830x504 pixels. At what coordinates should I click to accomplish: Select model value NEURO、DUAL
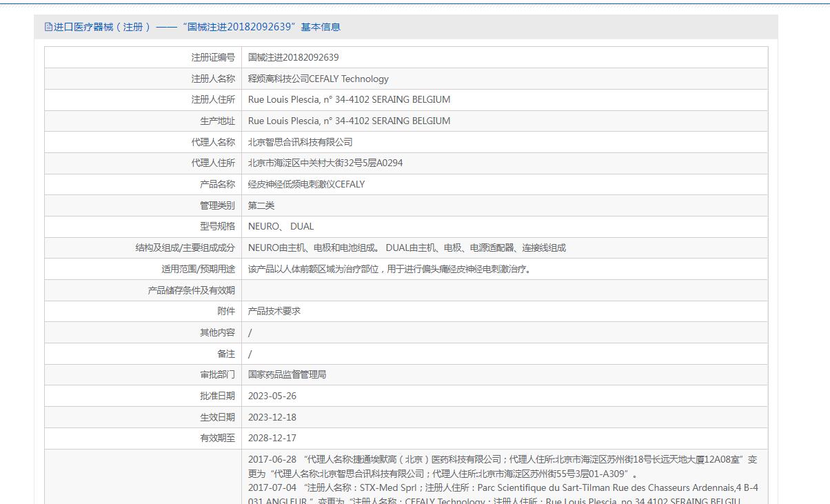(x=281, y=226)
